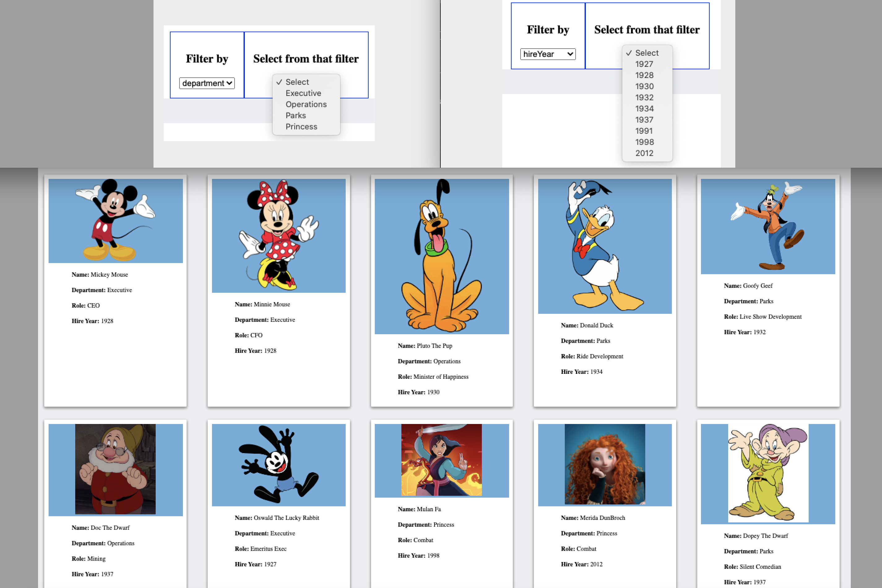The height and width of the screenshot is (588, 882).
Task: Select hire year 1927
Action: click(644, 64)
